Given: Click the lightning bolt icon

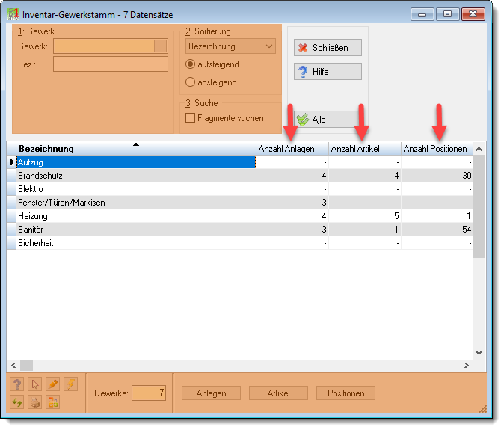Looking at the screenshot, I should pos(71,384).
